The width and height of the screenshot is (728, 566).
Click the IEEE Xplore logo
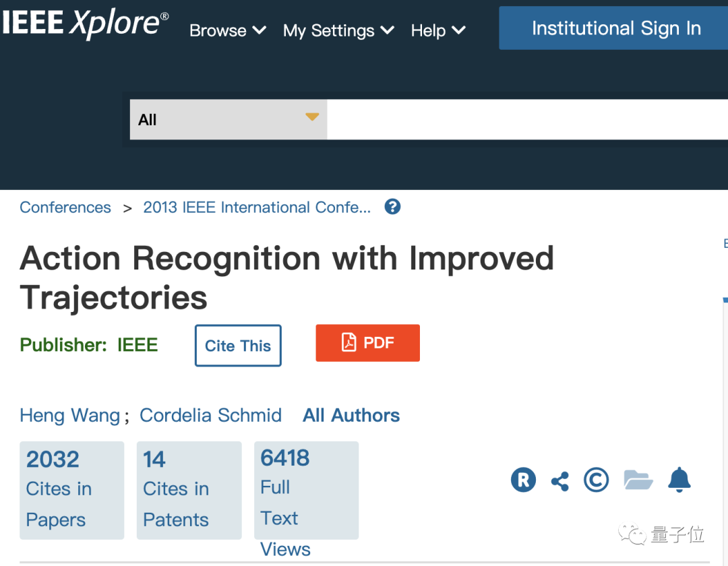[x=84, y=24]
